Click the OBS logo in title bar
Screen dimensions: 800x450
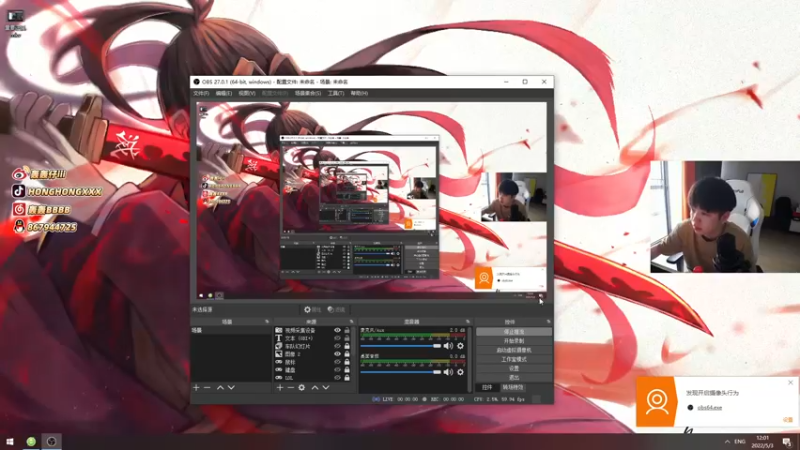click(196, 82)
